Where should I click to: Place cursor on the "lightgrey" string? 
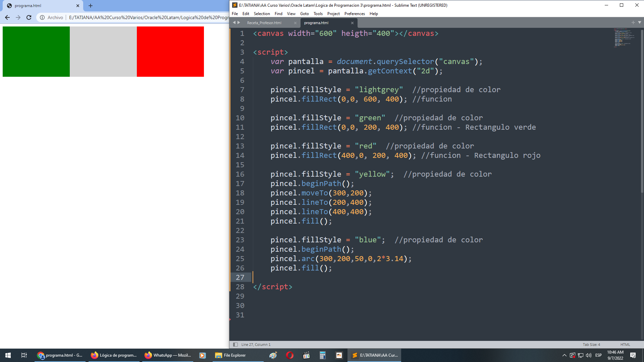[x=379, y=90]
